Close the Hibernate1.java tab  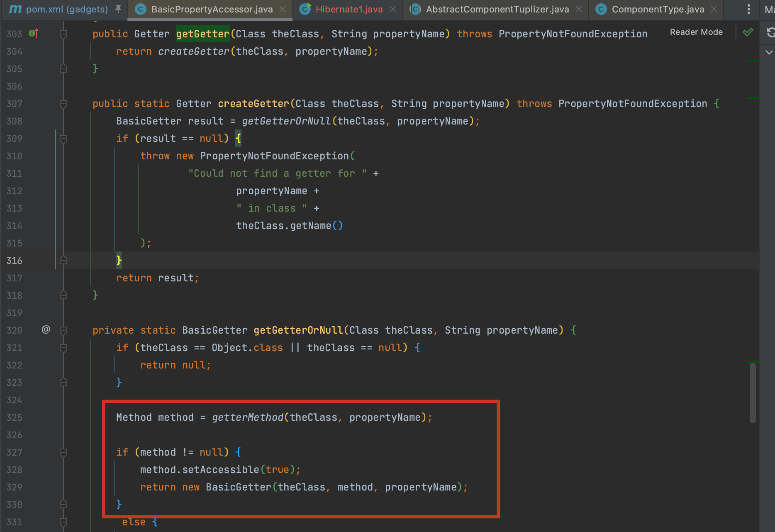click(393, 9)
